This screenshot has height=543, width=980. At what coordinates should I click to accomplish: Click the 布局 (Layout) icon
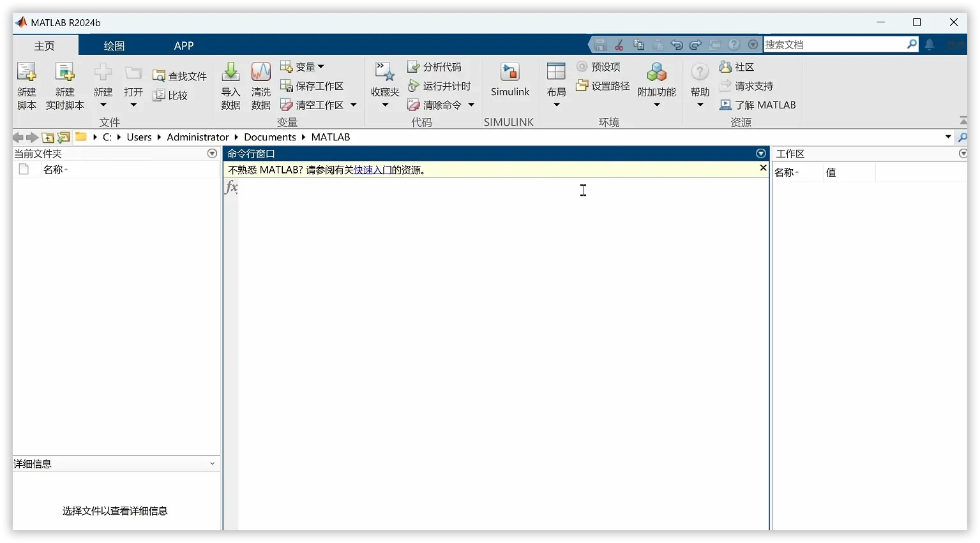pos(556,71)
